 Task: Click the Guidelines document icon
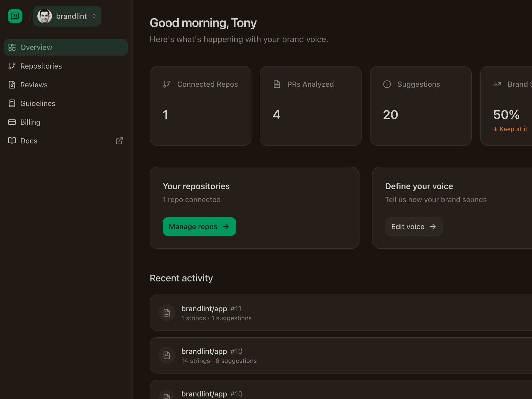pos(12,103)
